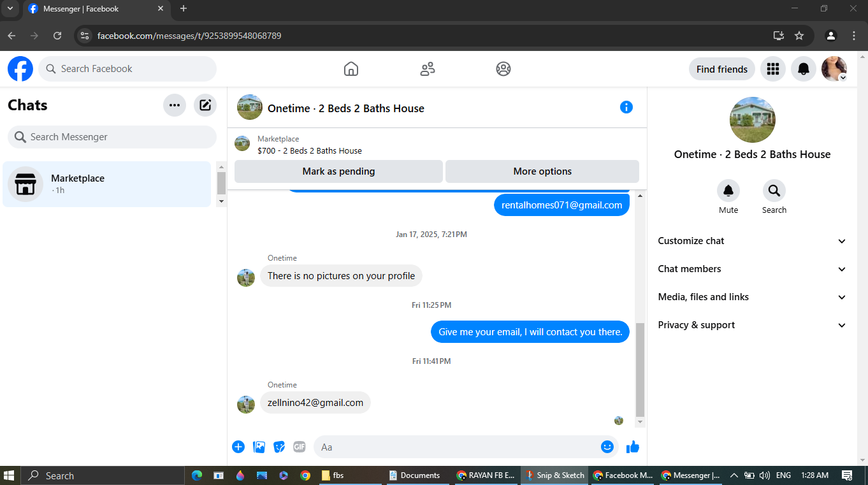This screenshot has width=868, height=485.
Task: Open volume control in system tray
Action: [765, 475]
